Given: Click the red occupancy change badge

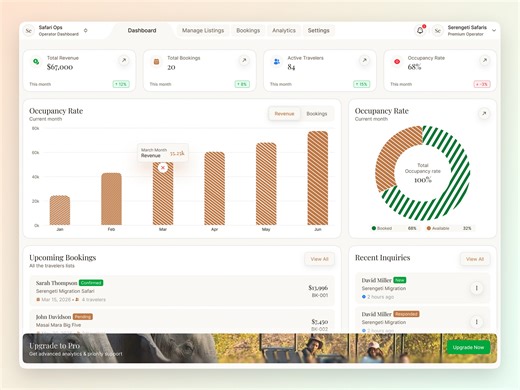Looking at the screenshot, I should point(482,84).
